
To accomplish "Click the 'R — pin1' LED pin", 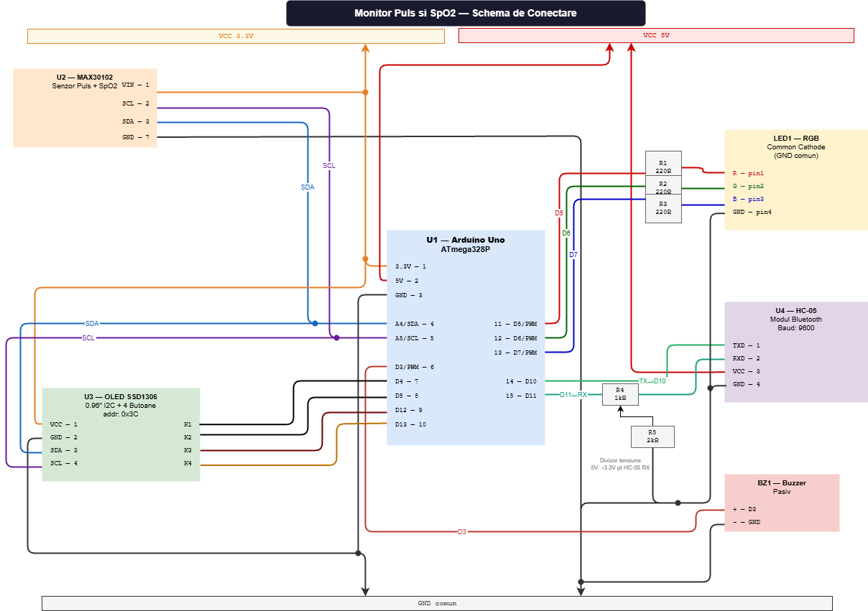I will click(748, 173).
